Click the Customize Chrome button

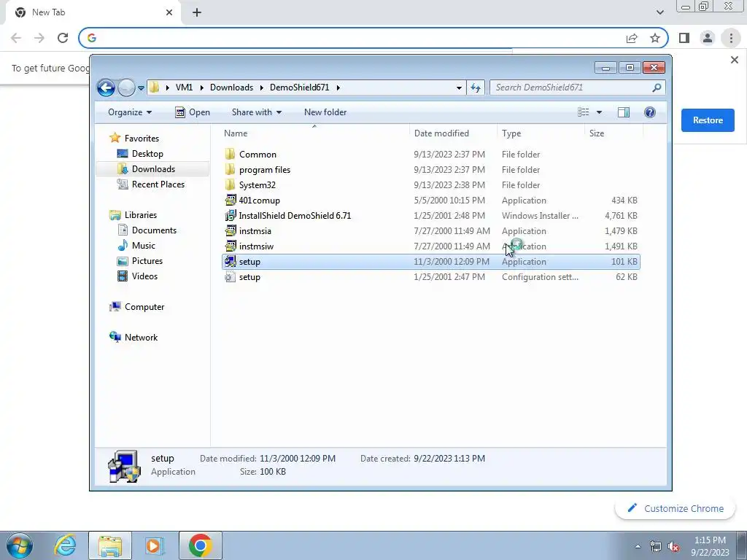coord(675,508)
